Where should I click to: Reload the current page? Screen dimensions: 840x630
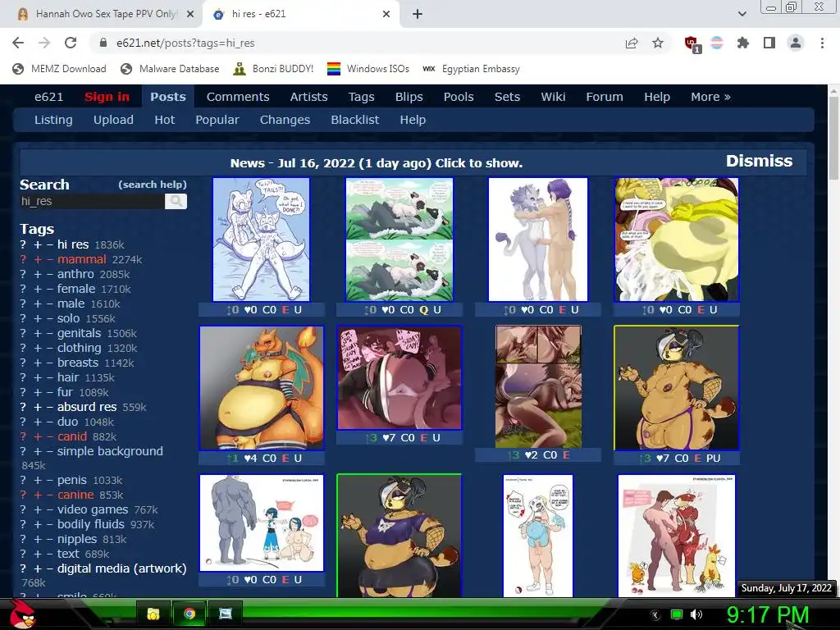click(71, 43)
